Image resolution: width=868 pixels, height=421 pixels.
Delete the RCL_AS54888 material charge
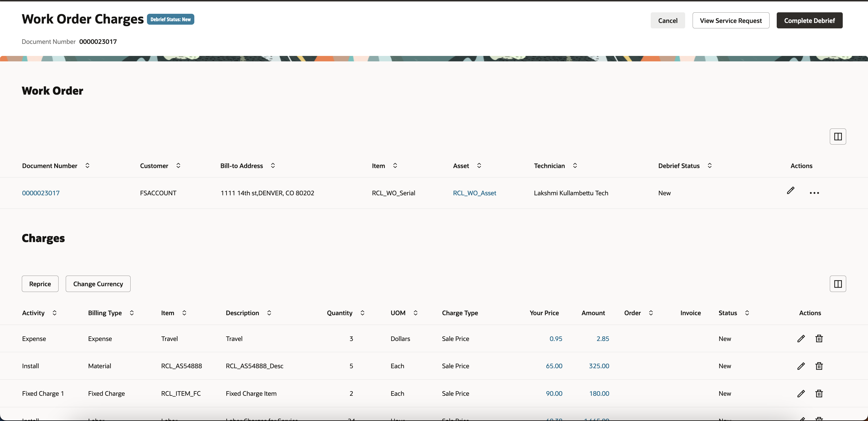819,366
